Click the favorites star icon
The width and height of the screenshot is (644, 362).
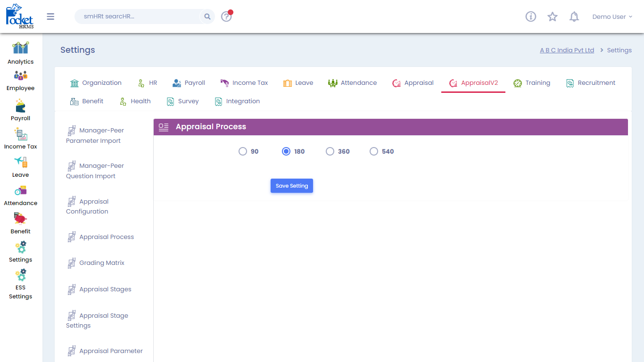552,17
